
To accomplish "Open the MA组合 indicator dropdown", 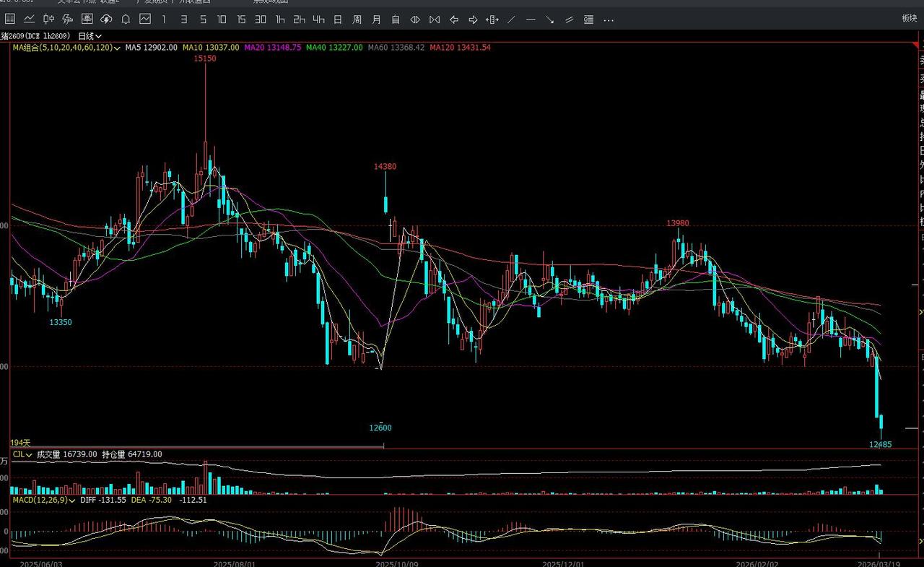I will tap(66, 48).
